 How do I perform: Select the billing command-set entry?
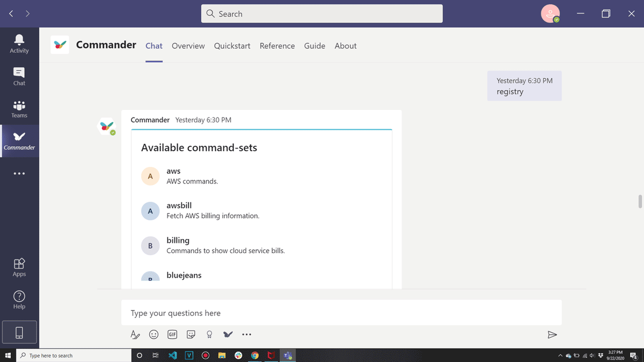point(178,241)
